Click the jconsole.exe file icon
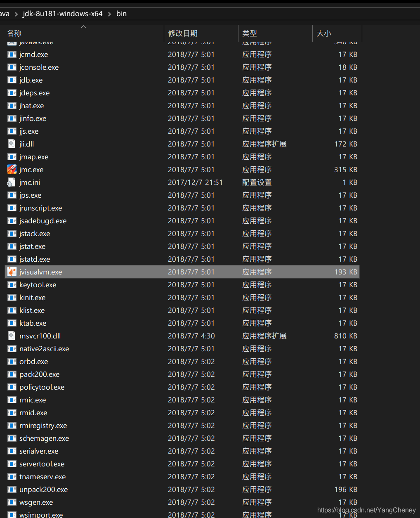Screen dimensions: 420x518 pyautogui.click(x=12, y=67)
